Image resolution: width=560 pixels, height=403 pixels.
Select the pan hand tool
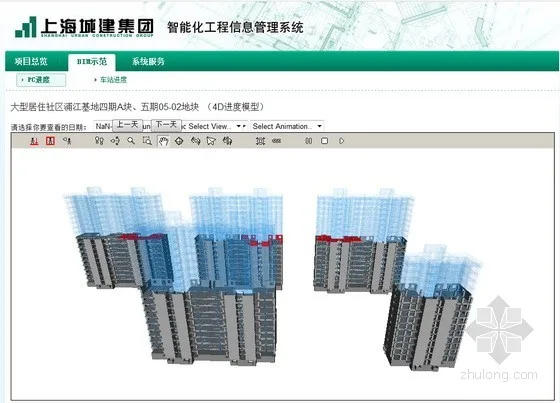[x=163, y=141]
